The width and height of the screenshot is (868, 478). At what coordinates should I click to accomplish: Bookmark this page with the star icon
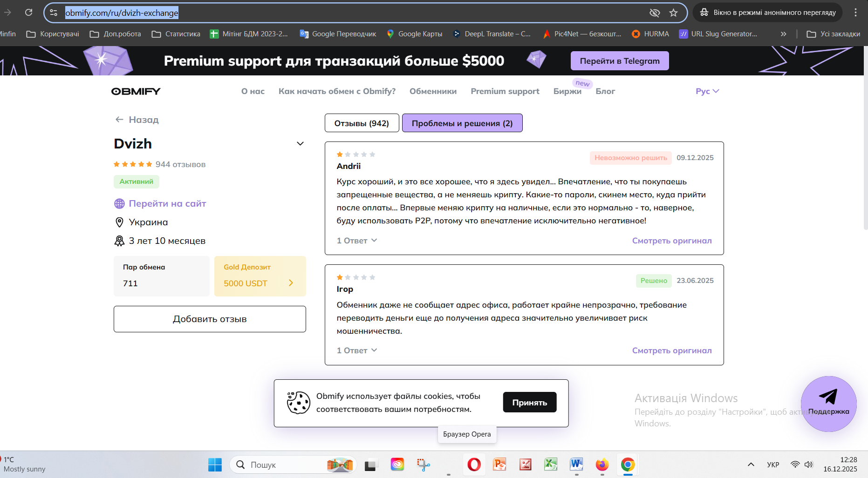pyautogui.click(x=673, y=13)
